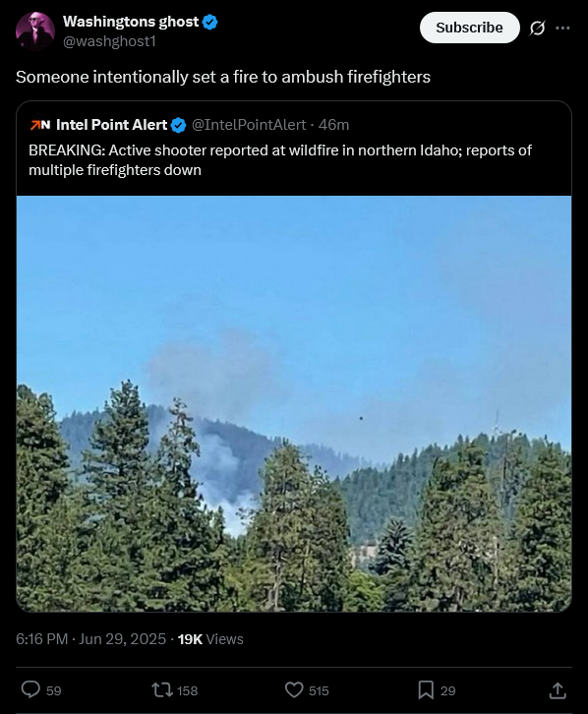Repost this tweet using the retweet icon

[162, 689]
